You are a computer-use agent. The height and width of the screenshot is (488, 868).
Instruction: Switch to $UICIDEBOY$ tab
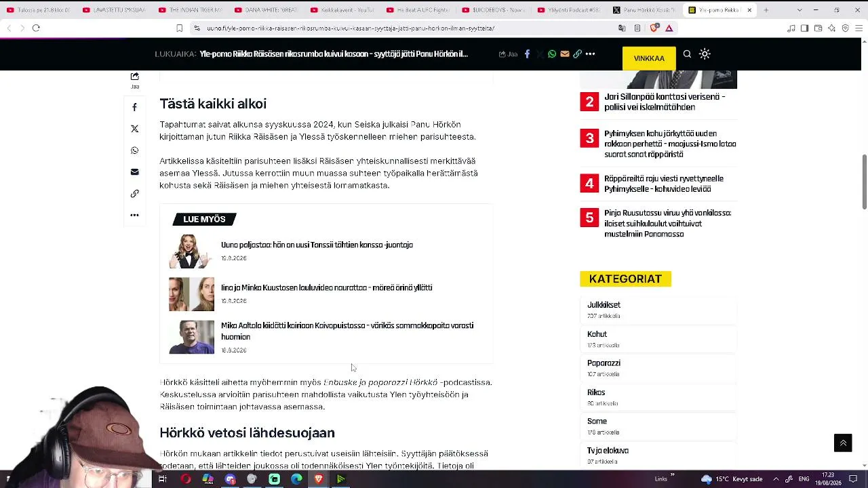[x=494, y=10]
